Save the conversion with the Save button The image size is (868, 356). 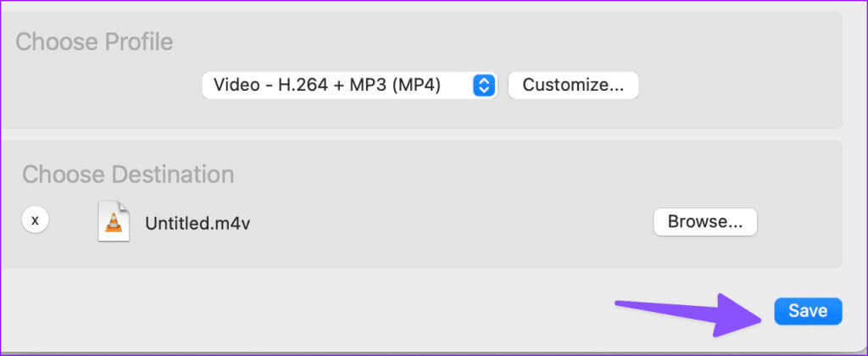pos(807,311)
